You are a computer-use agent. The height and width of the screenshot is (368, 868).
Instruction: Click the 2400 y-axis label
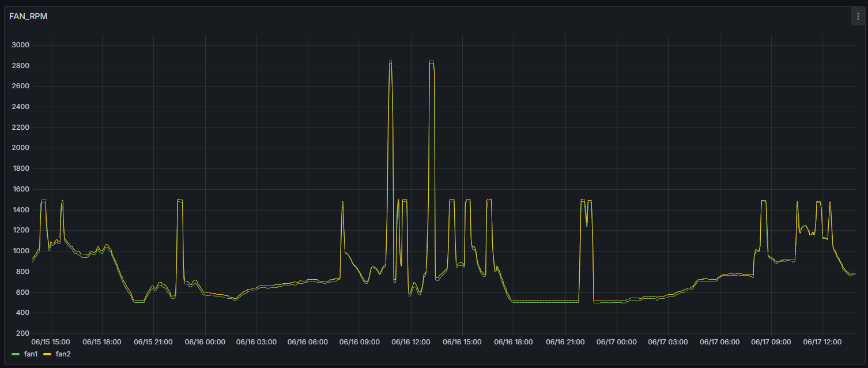(x=21, y=107)
